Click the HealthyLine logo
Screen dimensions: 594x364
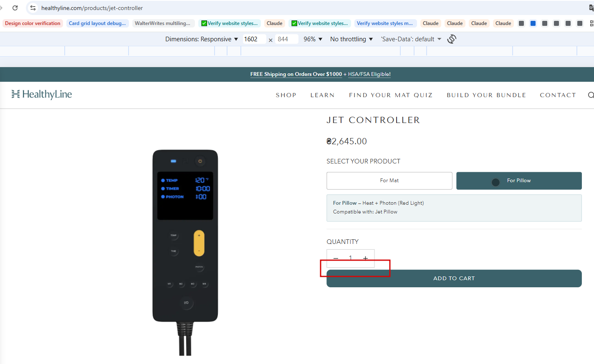point(42,94)
